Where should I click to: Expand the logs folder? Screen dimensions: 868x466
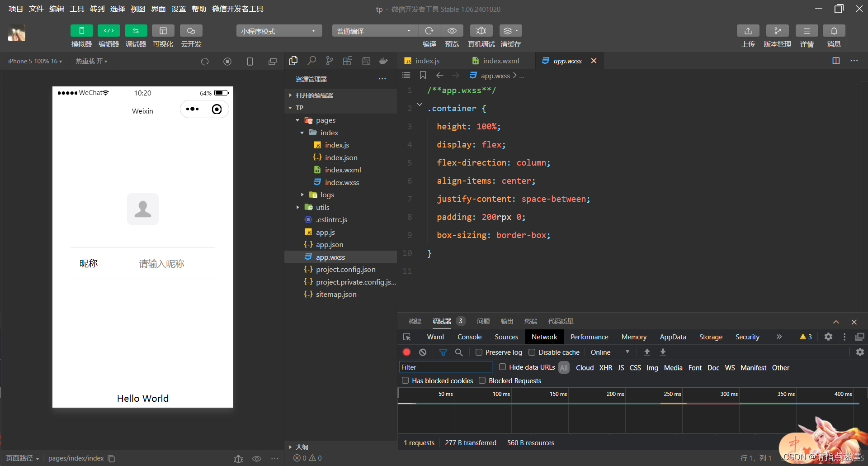coord(340,195)
